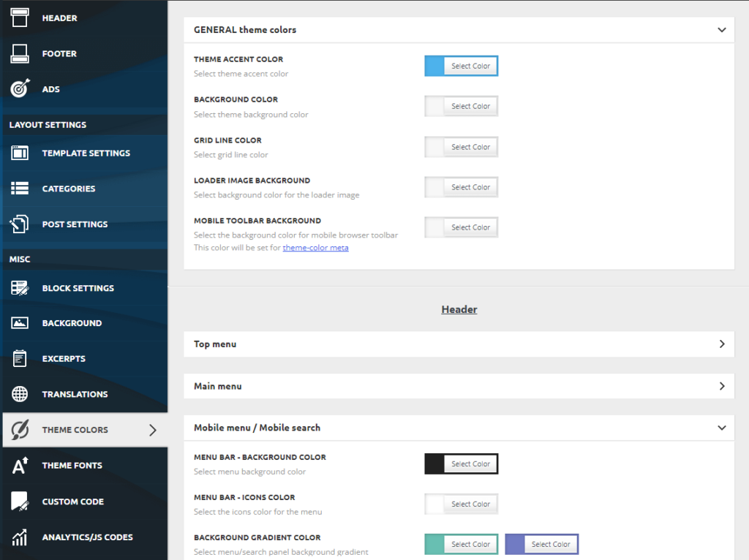Screen dimensions: 749x560
Task: Click the Custom Code icon
Action: tap(20, 502)
